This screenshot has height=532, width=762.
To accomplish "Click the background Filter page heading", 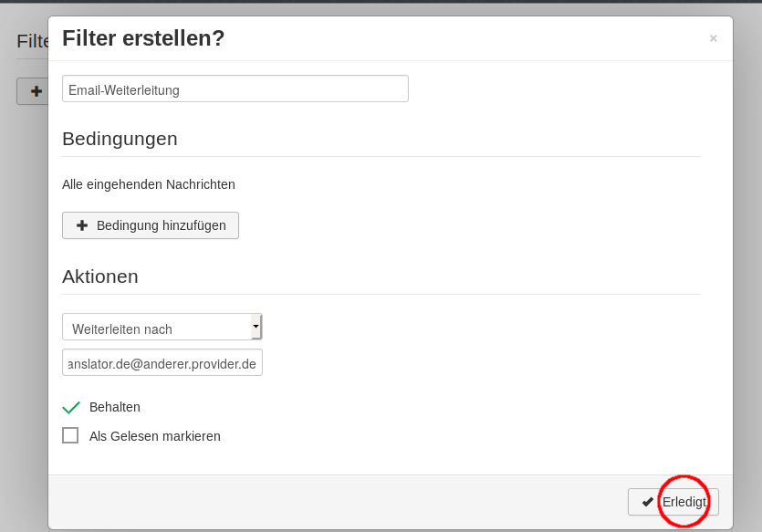I will click(x=33, y=41).
